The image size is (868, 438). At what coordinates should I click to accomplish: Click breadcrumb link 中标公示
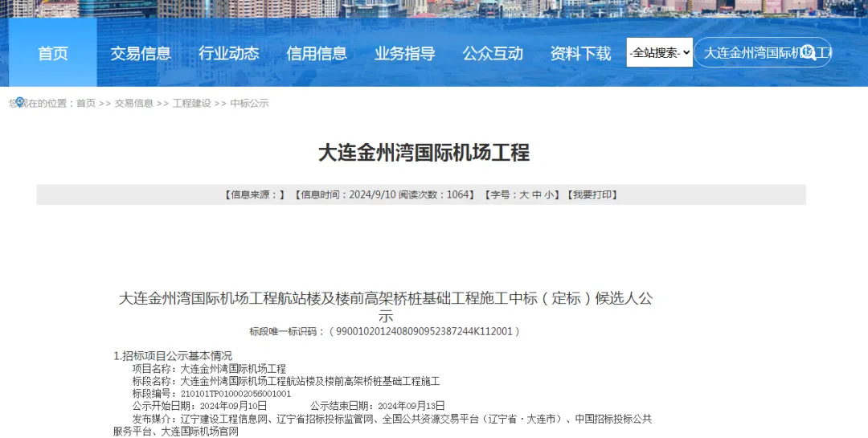(249, 103)
